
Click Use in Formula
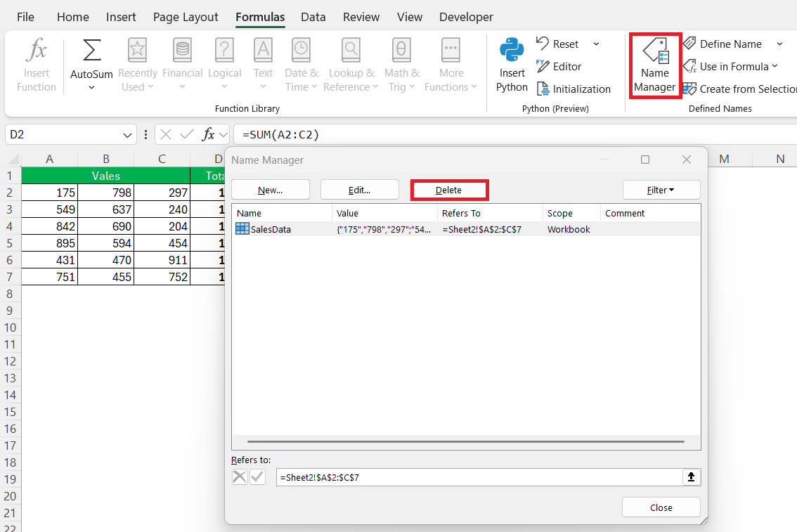(x=730, y=67)
